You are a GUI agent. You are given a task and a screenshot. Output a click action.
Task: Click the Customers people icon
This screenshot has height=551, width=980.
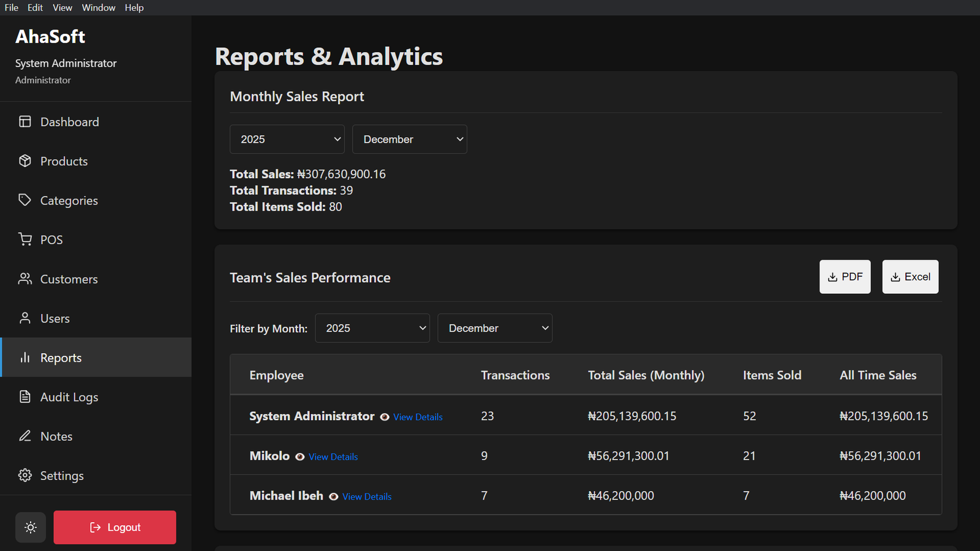tap(25, 279)
